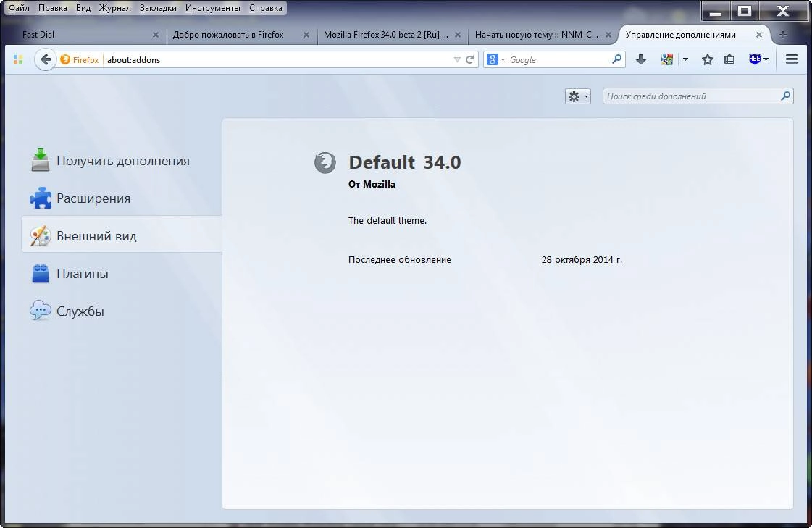The height and width of the screenshot is (528, 812).
Task: Open the hamburger menu button
Action: point(791,59)
